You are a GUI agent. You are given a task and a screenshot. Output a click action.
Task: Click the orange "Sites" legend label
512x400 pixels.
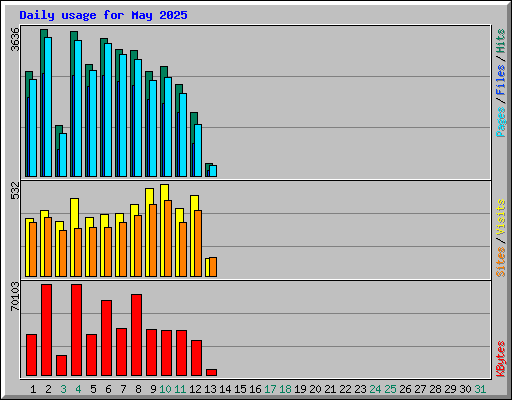[x=501, y=262]
